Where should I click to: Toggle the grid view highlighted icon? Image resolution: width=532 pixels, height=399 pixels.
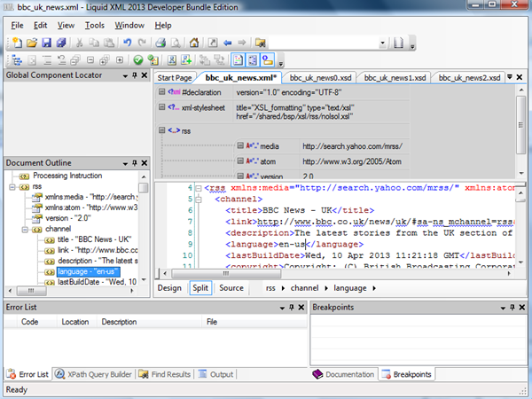(253, 60)
